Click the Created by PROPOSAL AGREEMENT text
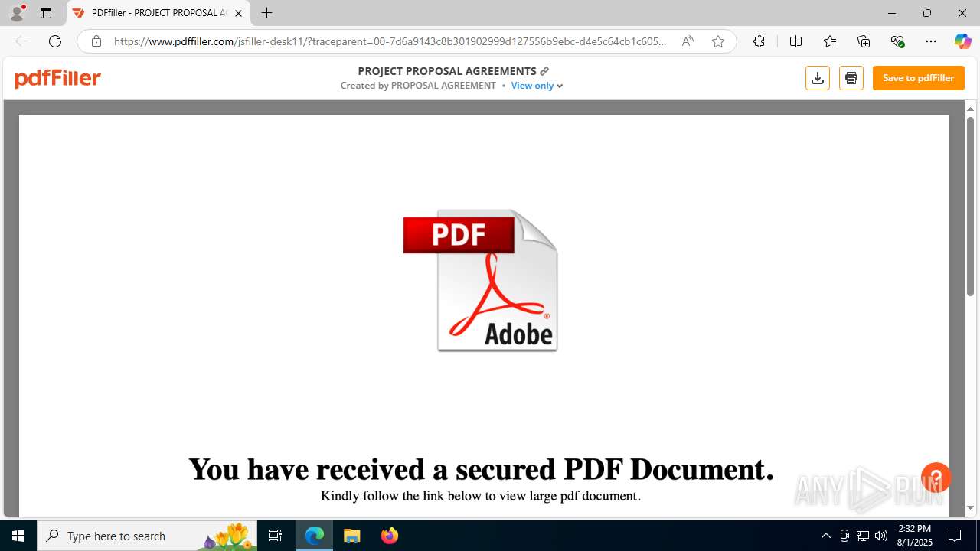Image resolution: width=980 pixels, height=551 pixels. pyautogui.click(x=418, y=86)
